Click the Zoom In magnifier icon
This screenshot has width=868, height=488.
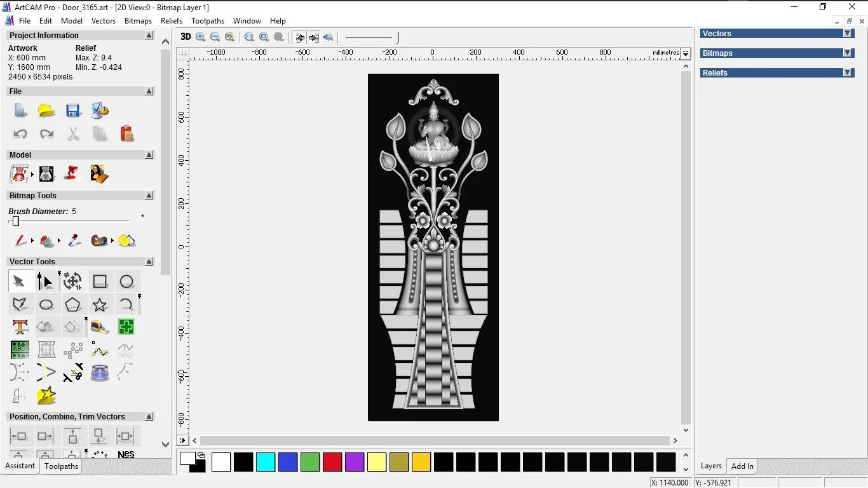[201, 37]
